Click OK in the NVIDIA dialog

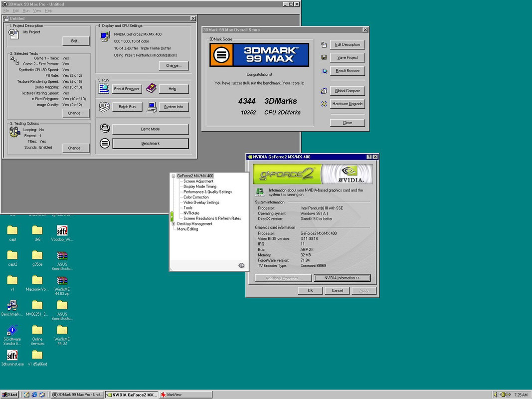[x=310, y=290]
